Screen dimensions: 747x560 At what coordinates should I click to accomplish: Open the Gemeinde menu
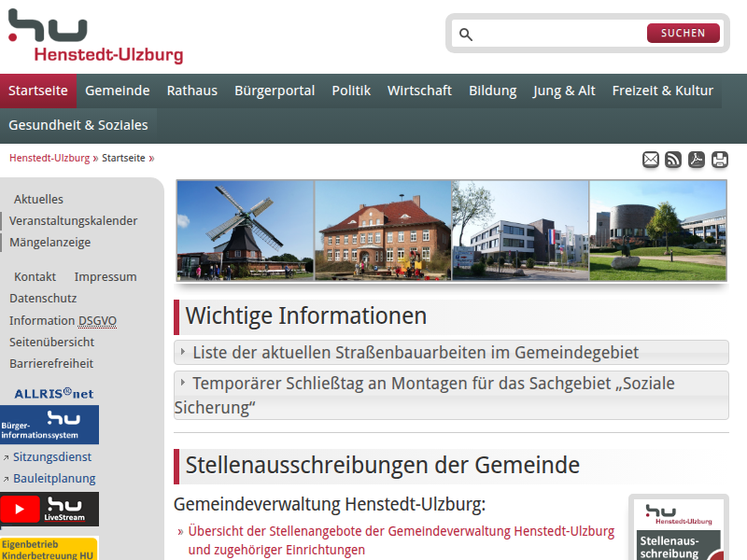[x=118, y=91]
